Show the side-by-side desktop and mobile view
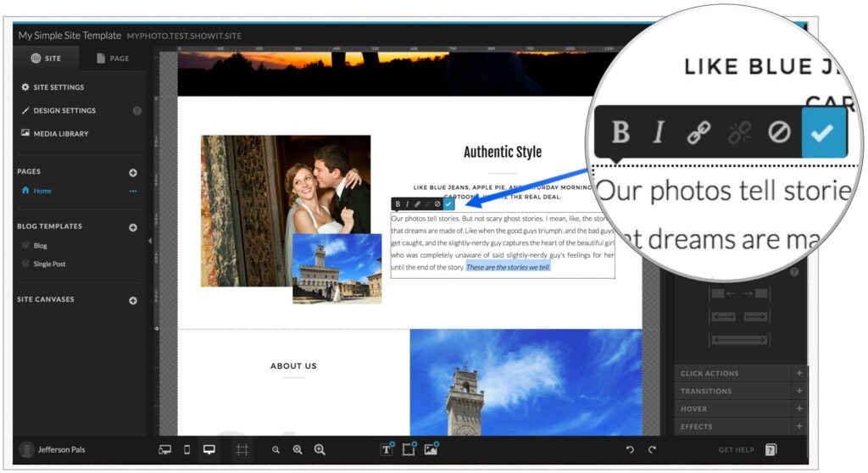This screenshot has height=473, width=868. (x=165, y=450)
